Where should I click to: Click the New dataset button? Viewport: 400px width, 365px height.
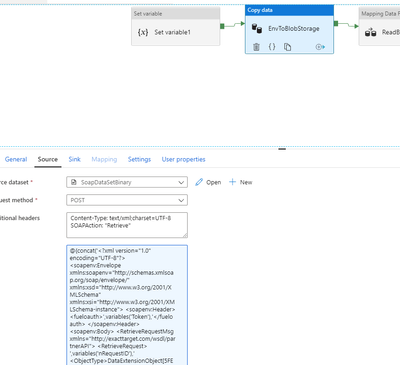click(x=241, y=182)
